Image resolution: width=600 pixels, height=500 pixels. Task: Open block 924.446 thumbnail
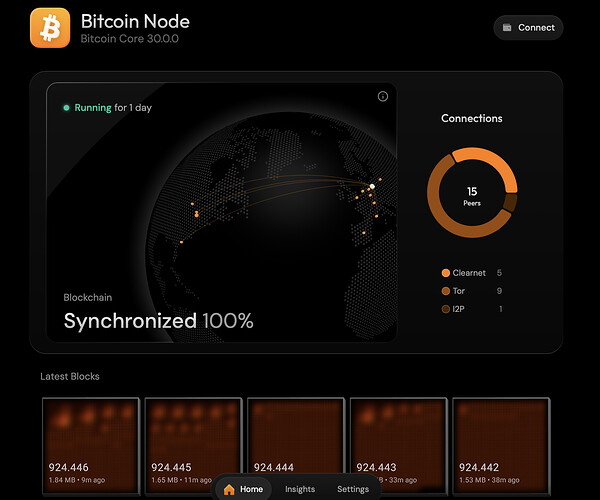coord(90,440)
